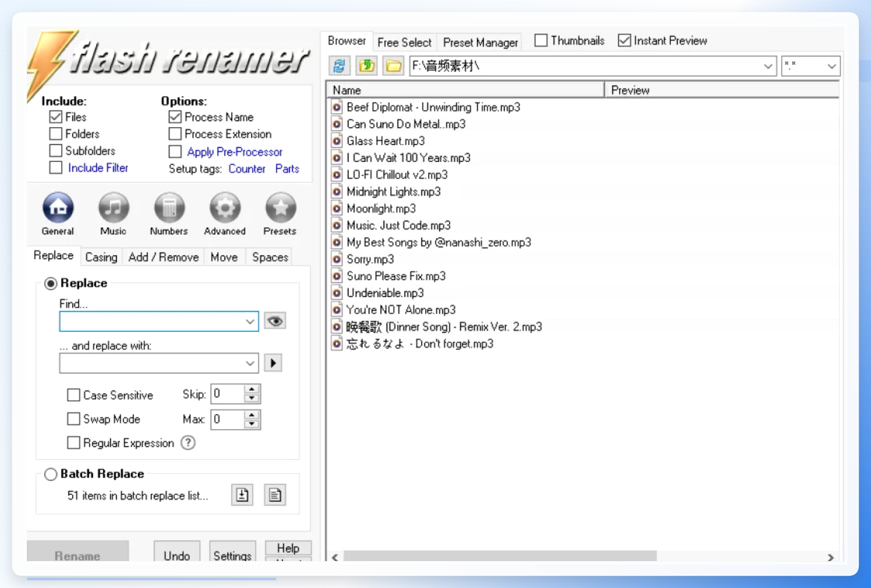Open the Free Select tab

[404, 42]
